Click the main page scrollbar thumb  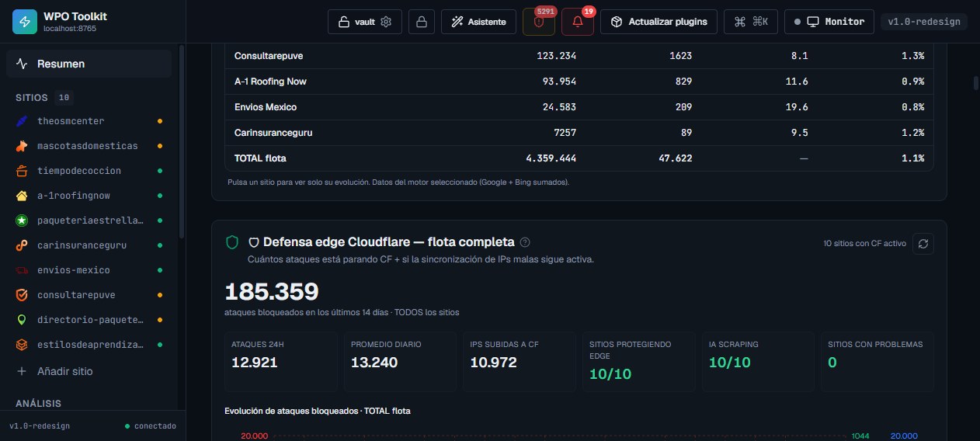pyautogui.click(x=976, y=83)
